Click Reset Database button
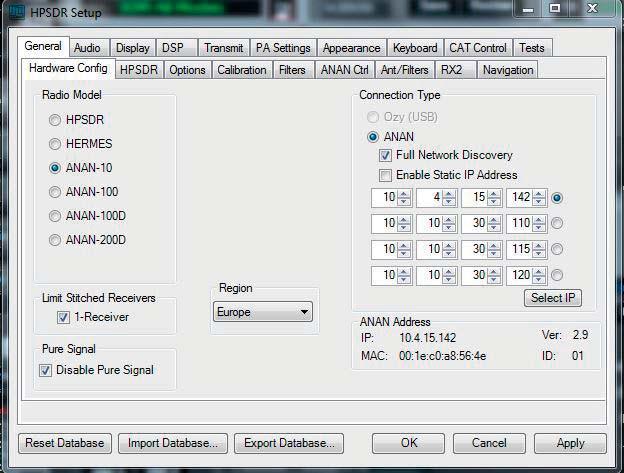Viewport: 624px width, 473px height. click(65, 443)
